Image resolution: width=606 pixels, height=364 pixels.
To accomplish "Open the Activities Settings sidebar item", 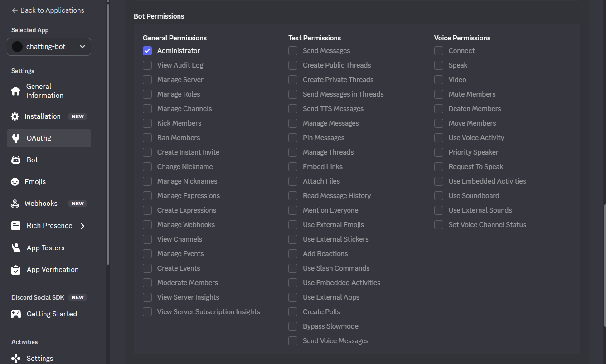I will [x=39, y=359].
